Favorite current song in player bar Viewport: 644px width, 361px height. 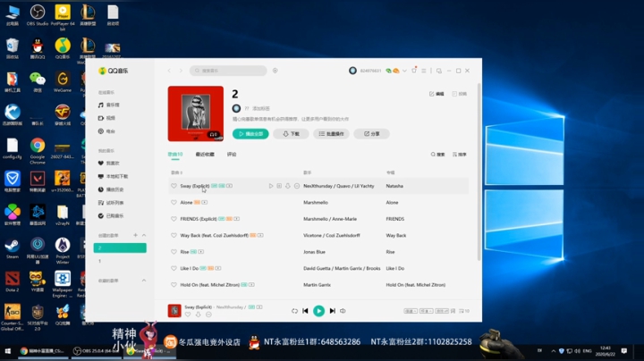tap(188, 315)
